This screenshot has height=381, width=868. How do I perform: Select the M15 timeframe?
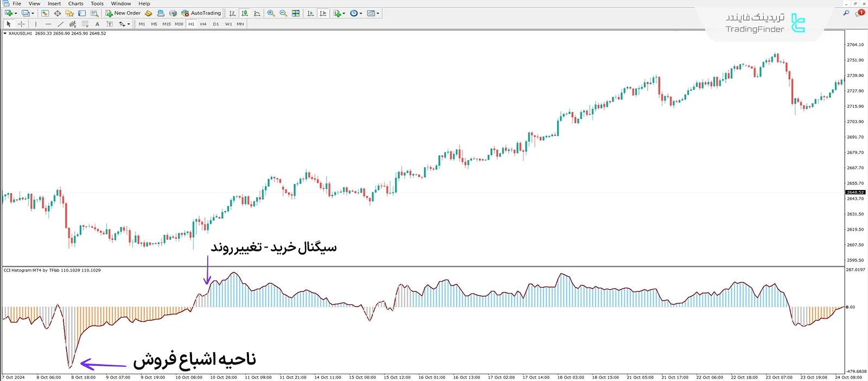(x=167, y=24)
